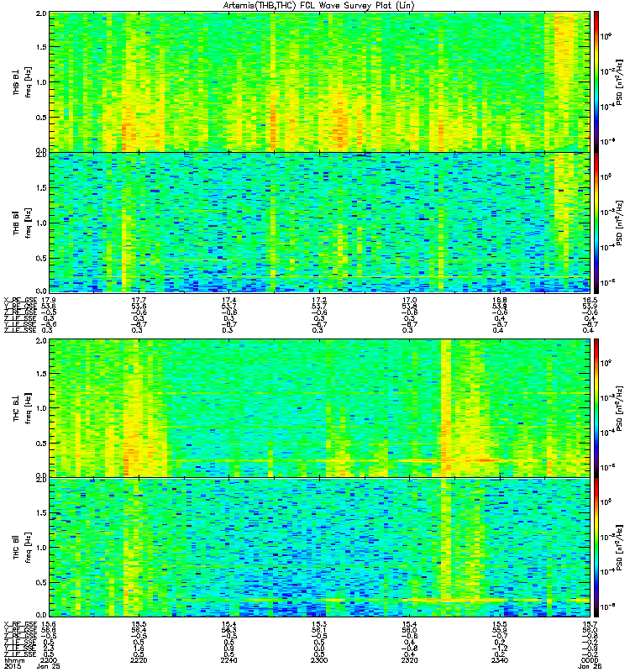Image resolution: width=630 pixels, height=672 pixels.
Task: Click the 2240 time label
Action: [x=228, y=660]
